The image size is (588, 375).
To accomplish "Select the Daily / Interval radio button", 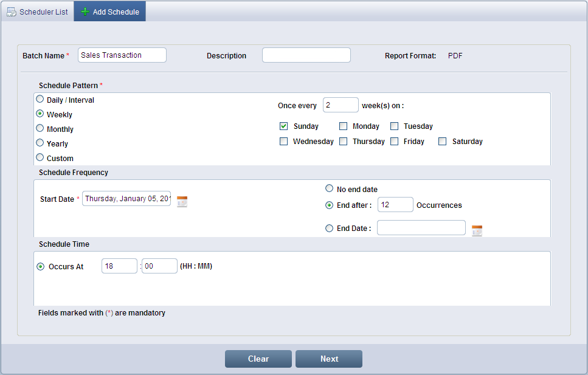I will coord(40,99).
